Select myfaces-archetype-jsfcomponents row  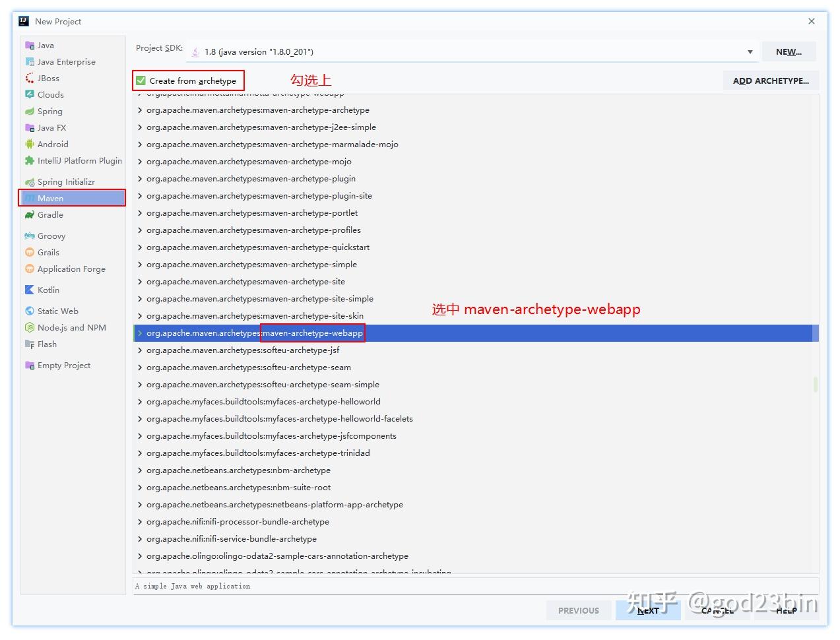click(475, 436)
